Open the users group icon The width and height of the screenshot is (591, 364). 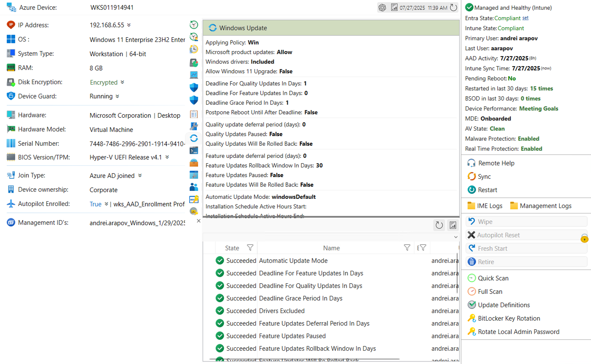coord(194,187)
